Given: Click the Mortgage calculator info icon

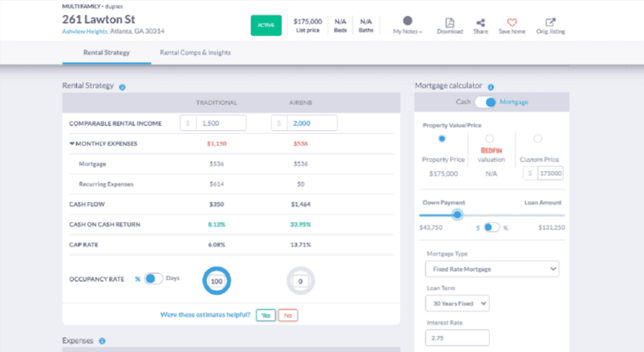Looking at the screenshot, I should click(491, 86).
